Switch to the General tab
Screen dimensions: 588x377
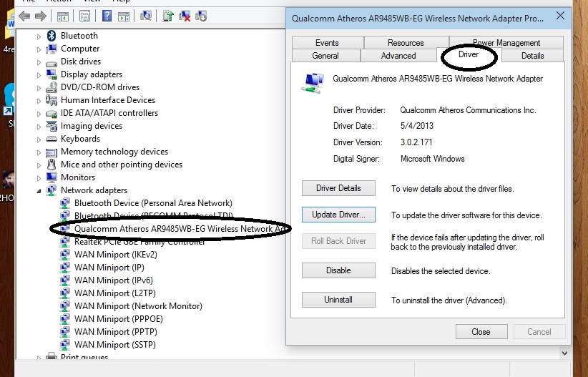[325, 56]
